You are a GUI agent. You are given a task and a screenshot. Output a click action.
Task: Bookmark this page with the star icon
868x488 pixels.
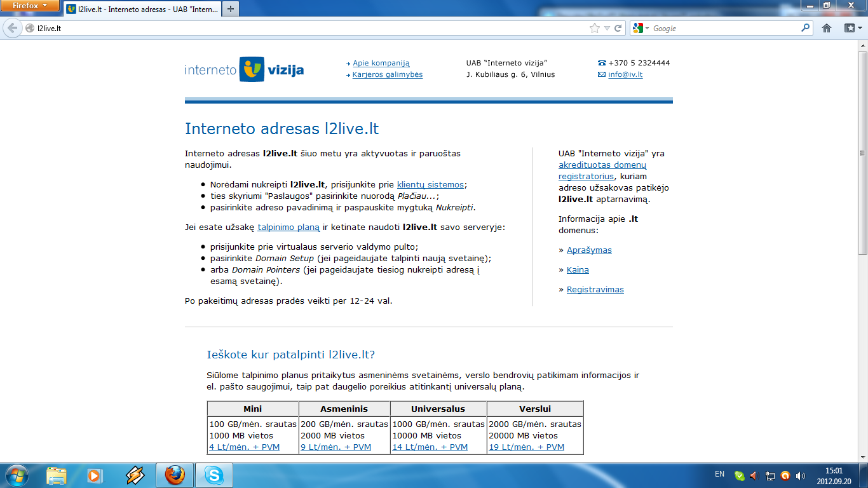click(595, 28)
